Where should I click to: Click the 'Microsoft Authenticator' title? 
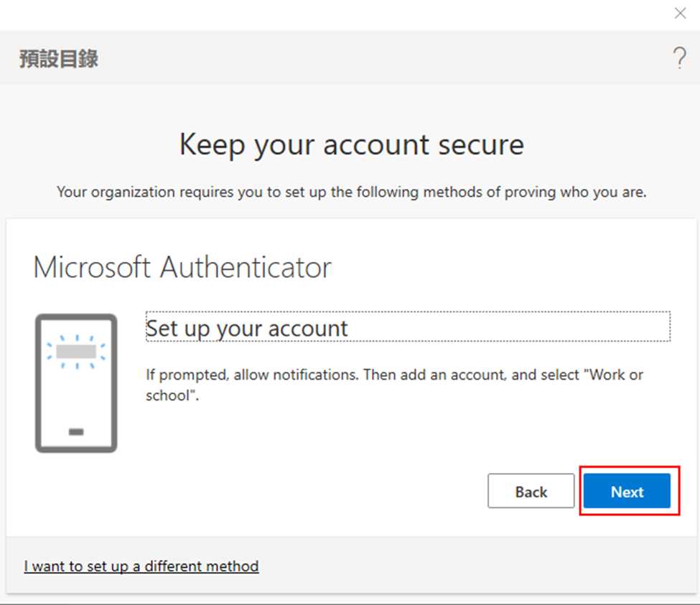click(182, 268)
